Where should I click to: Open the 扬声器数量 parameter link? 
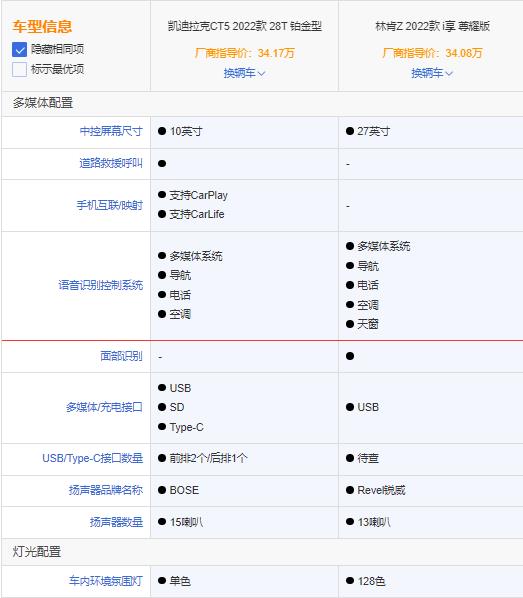click(116, 522)
